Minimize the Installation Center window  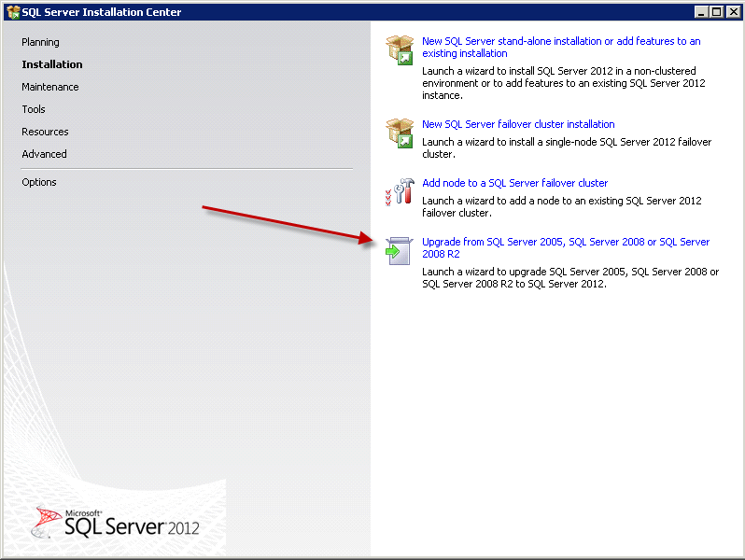701,12
